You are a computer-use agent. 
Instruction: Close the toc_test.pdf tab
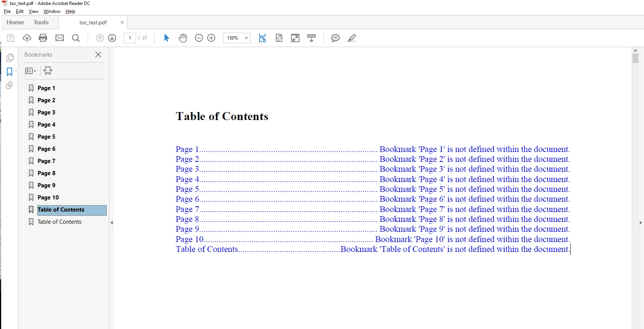click(x=122, y=22)
